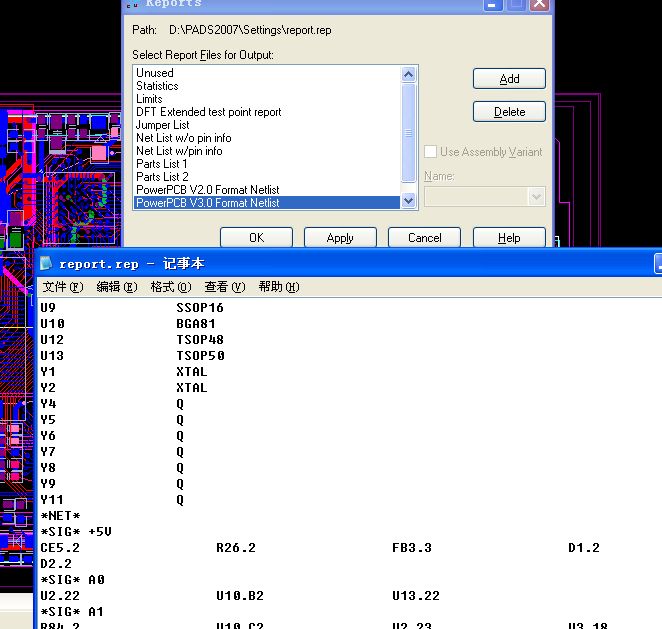Click the CE5.2 pin entry
The image size is (662, 629).
[x=60, y=548]
